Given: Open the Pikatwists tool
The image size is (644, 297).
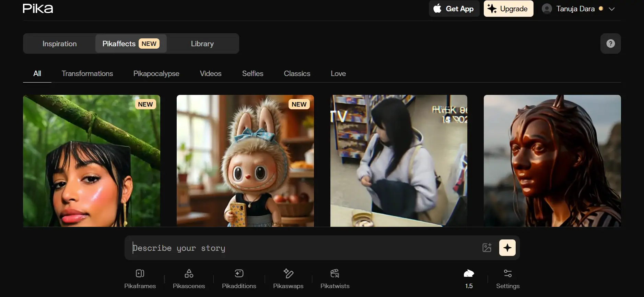Looking at the screenshot, I should coord(335,279).
